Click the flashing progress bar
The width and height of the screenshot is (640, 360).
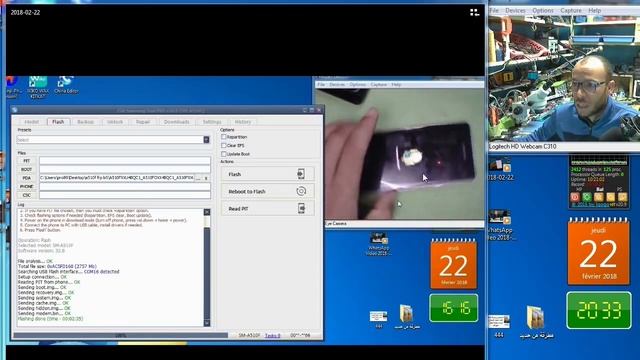pos(120,336)
